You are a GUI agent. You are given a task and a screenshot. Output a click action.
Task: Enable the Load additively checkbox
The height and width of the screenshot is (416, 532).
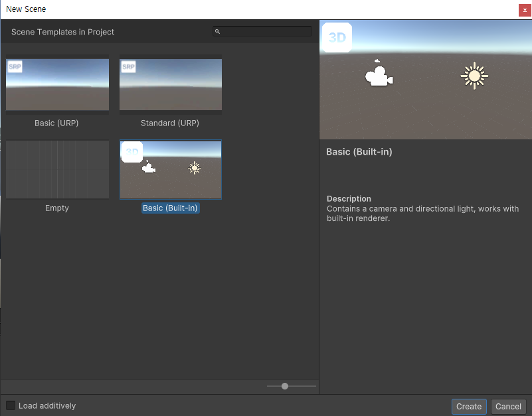[x=11, y=405]
